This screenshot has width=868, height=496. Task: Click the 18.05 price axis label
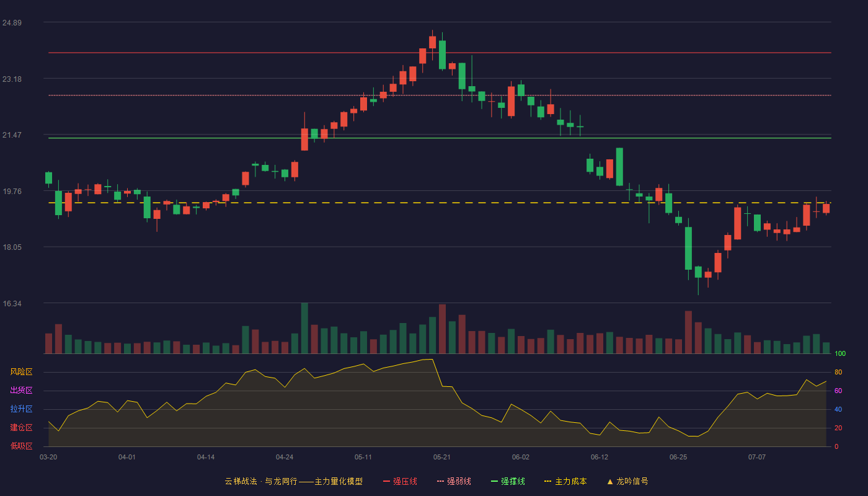point(12,247)
